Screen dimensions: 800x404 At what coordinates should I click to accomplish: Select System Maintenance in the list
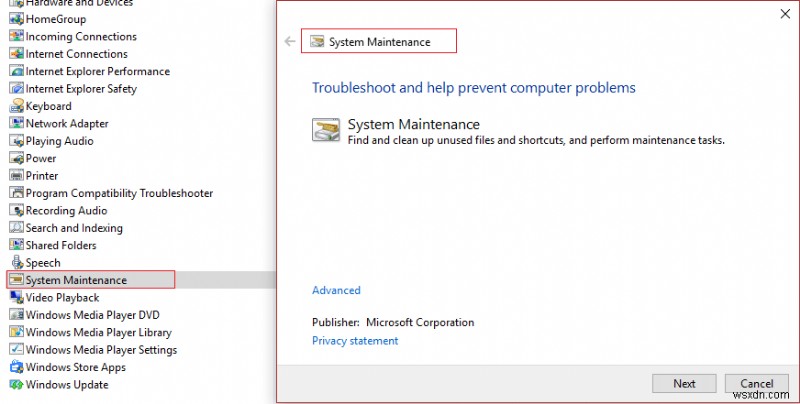tap(76, 280)
